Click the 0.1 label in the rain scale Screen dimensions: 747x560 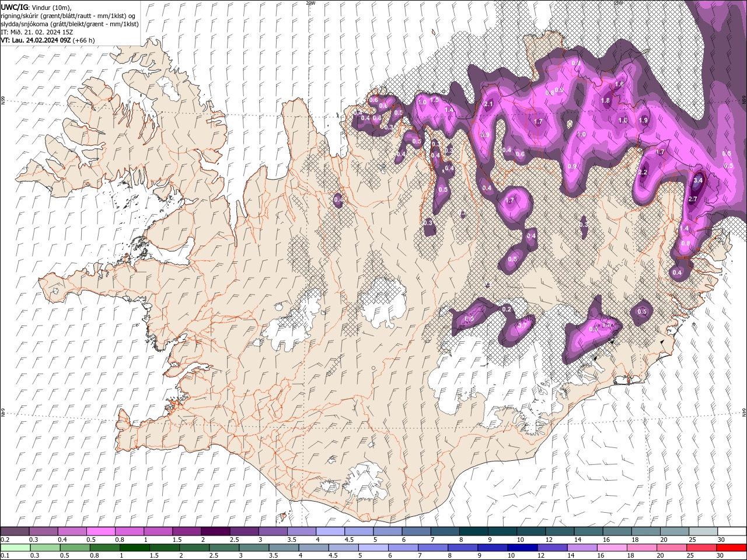coord(5,555)
